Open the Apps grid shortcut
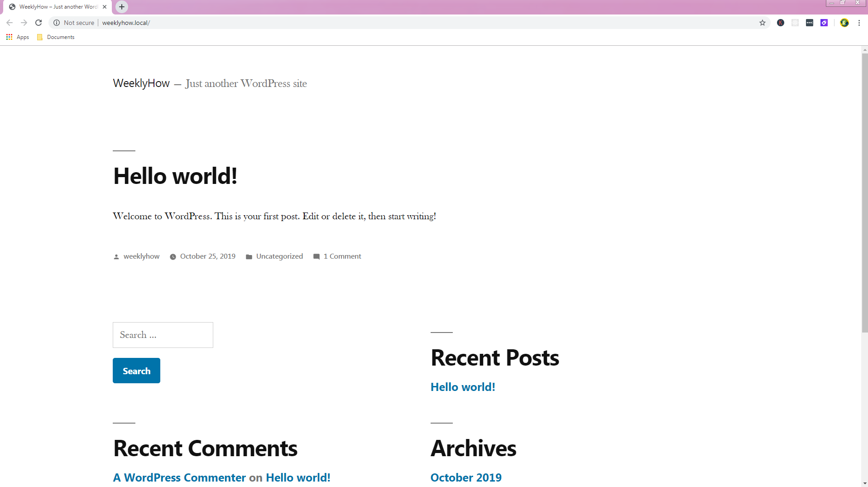The image size is (868, 487). (x=18, y=37)
